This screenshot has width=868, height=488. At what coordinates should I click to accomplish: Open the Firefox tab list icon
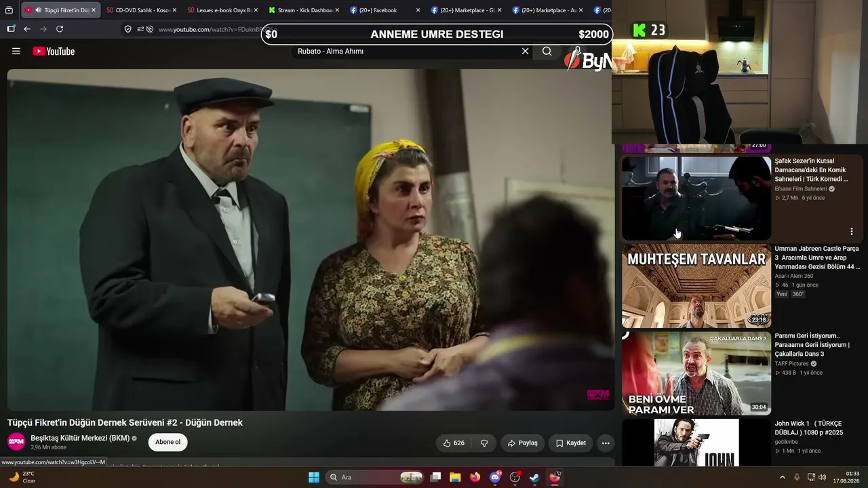[x=9, y=10]
